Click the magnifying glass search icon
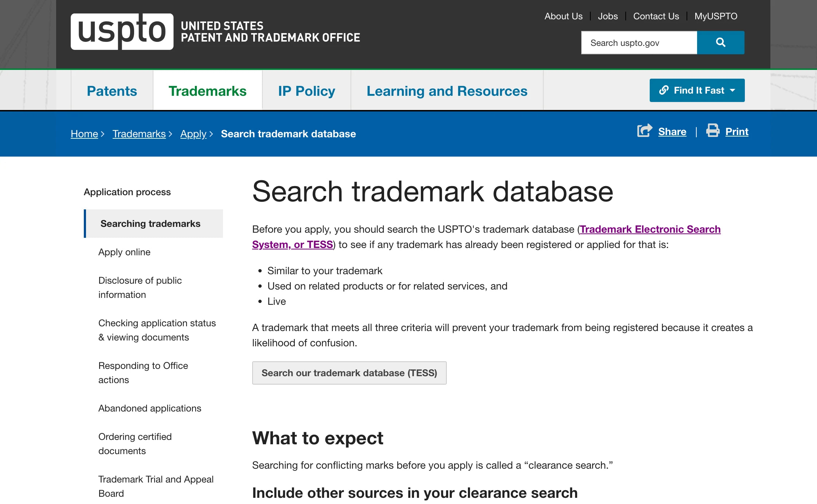The width and height of the screenshot is (817, 504). (720, 42)
